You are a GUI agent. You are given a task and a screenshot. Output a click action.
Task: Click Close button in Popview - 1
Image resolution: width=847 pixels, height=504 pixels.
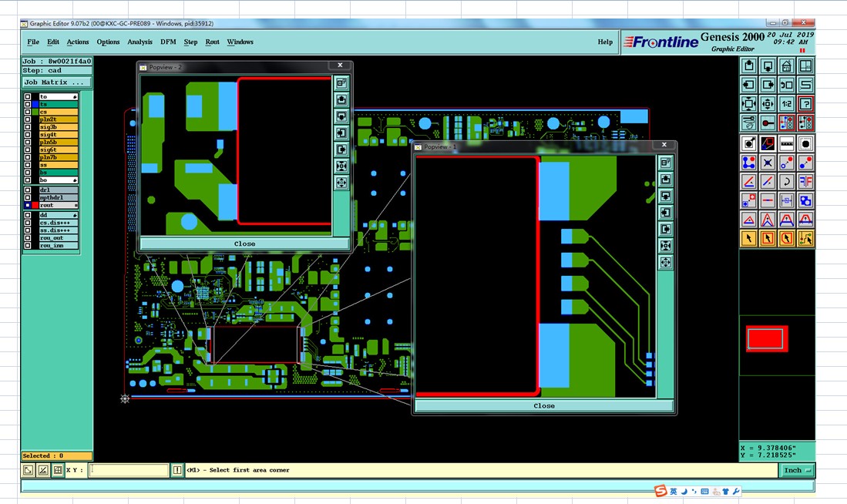coord(544,405)
